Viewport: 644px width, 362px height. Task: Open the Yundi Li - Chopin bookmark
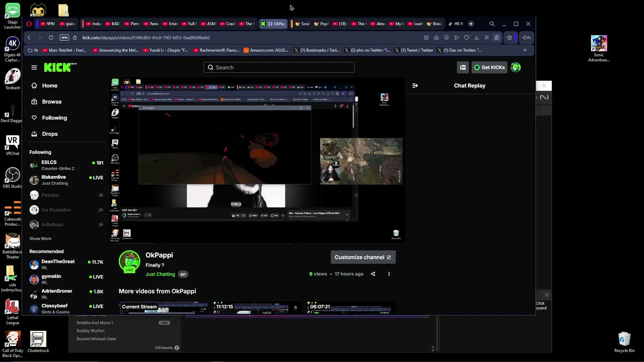pos(166,50)
